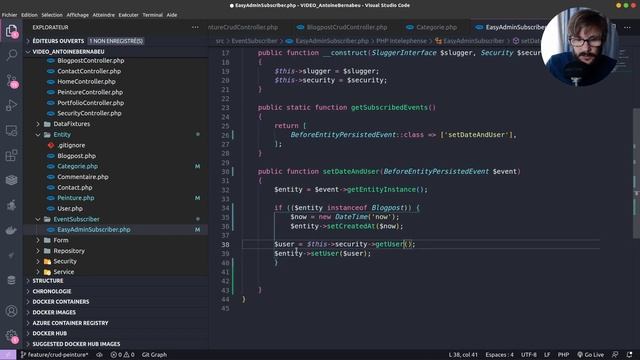Open the Explorer view in activity bar
This screenshot has height=360, width=640.
pos(11,31)
